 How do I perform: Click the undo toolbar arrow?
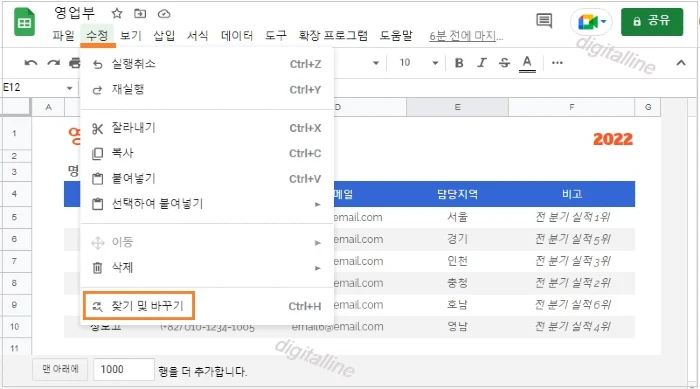(31, 63)
